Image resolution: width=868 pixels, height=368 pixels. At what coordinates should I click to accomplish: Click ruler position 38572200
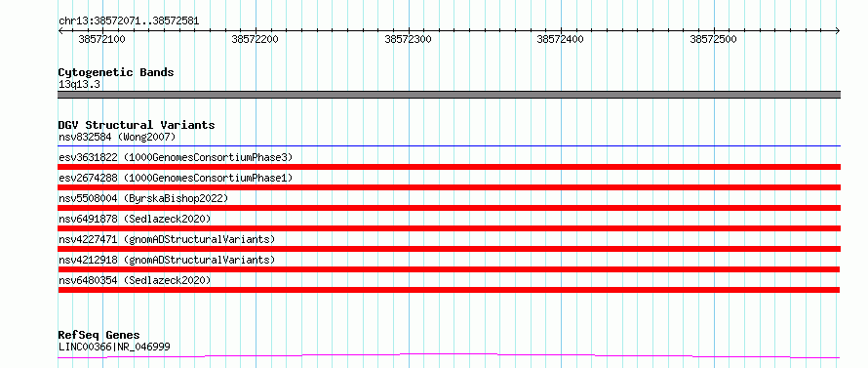(x=255, y=39)
